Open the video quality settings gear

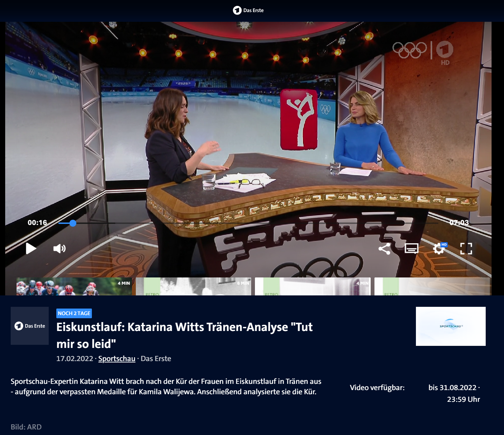click(x=439, y=248)
